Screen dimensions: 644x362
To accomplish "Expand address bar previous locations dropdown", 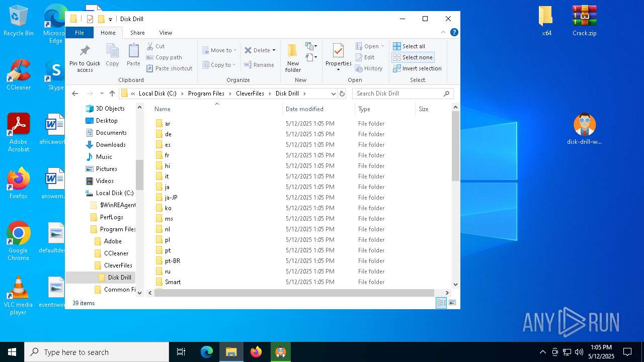I will (333, 94).
